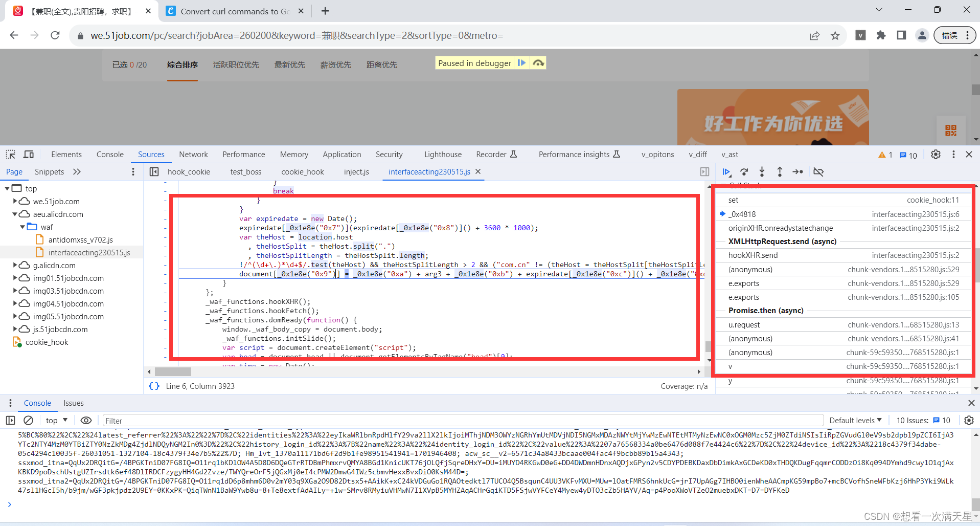Switch to the Elements tab

point(66,155)
